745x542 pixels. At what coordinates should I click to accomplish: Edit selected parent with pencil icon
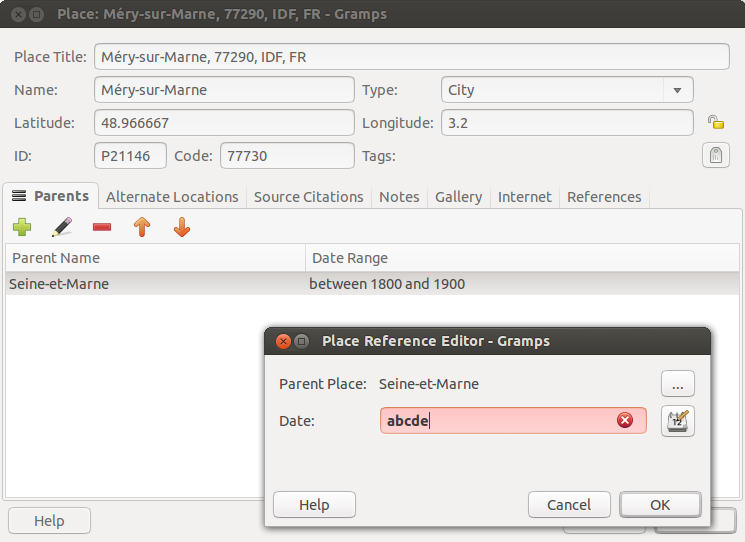pyautogui.click(x=62, y=227)
